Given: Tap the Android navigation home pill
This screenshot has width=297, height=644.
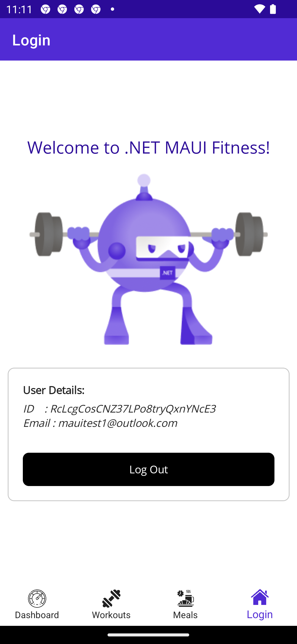Looking at the screenshot, I should pos(148,635).
